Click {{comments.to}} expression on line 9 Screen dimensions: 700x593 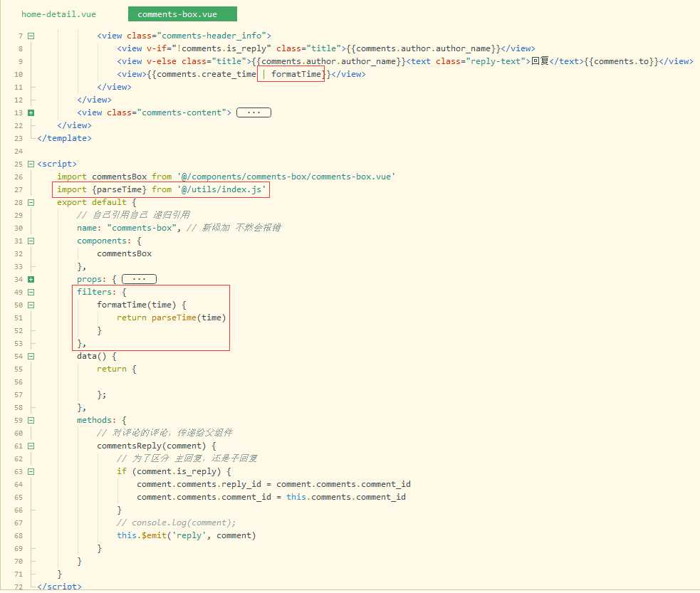[x=622, y=61]
